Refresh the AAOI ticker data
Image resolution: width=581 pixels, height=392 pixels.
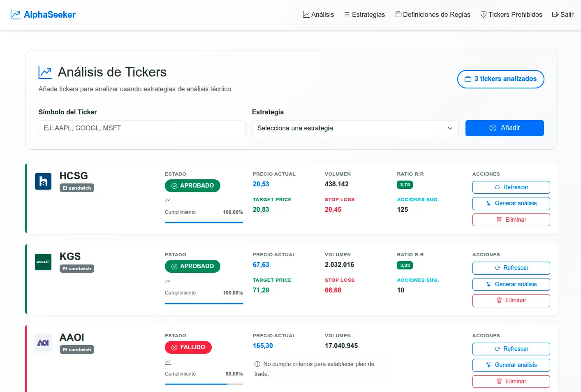[x=511, y=349]
